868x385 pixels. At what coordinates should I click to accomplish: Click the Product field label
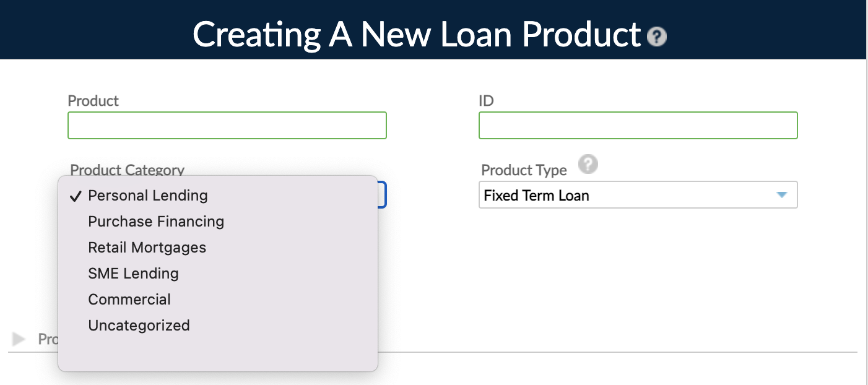tap(93, 100)
